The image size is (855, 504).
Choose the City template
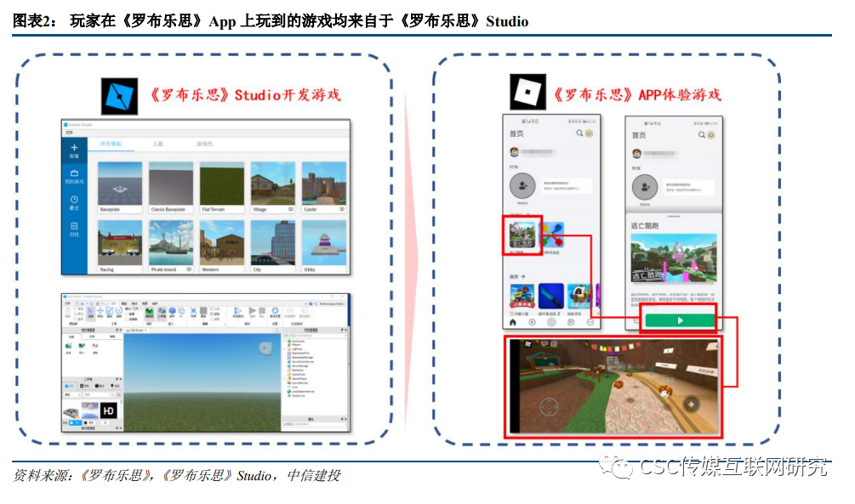point(273,246)
